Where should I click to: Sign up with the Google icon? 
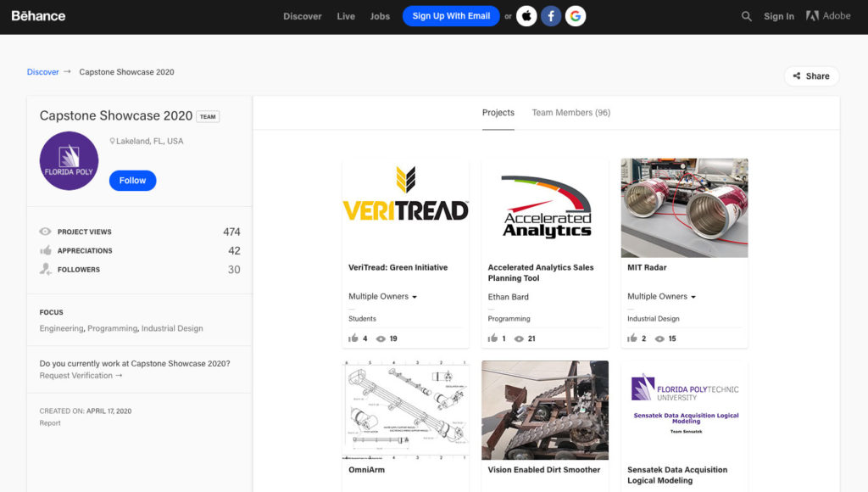pyautogui.click(x=576, y=16)
